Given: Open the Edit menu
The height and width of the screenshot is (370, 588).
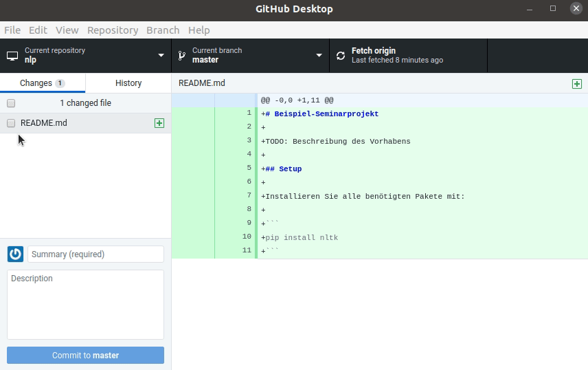Looking at the screenshot, I should point(38,30).
